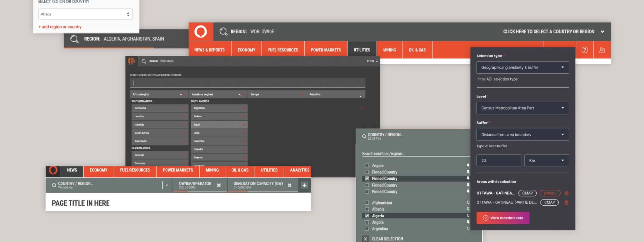
Task: Pin Algeria using its pin icon
Action: click(468, 216)
